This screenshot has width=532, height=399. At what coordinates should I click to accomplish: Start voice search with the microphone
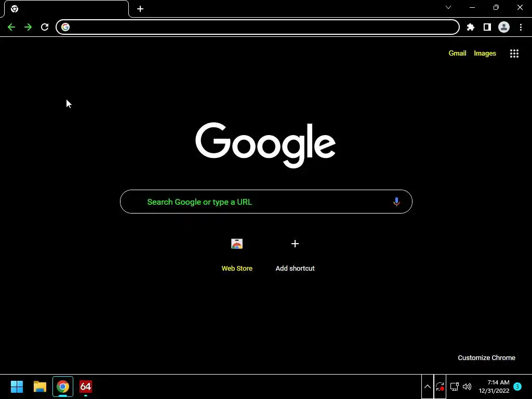point(396,202)
